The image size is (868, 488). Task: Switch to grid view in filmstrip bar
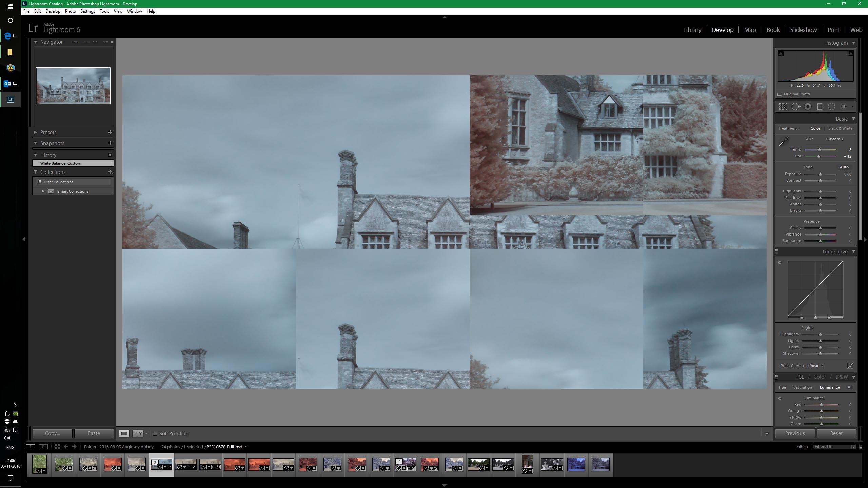click(x=57, y=447)
